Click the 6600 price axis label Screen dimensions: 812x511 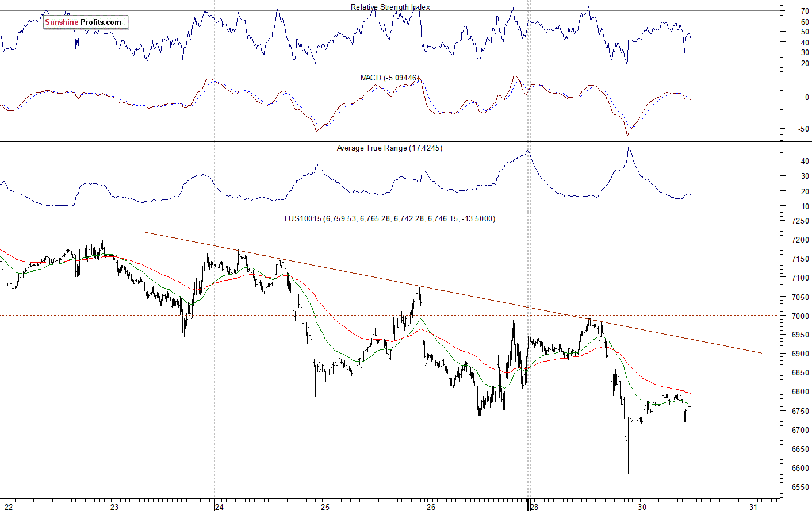(800, 468)
